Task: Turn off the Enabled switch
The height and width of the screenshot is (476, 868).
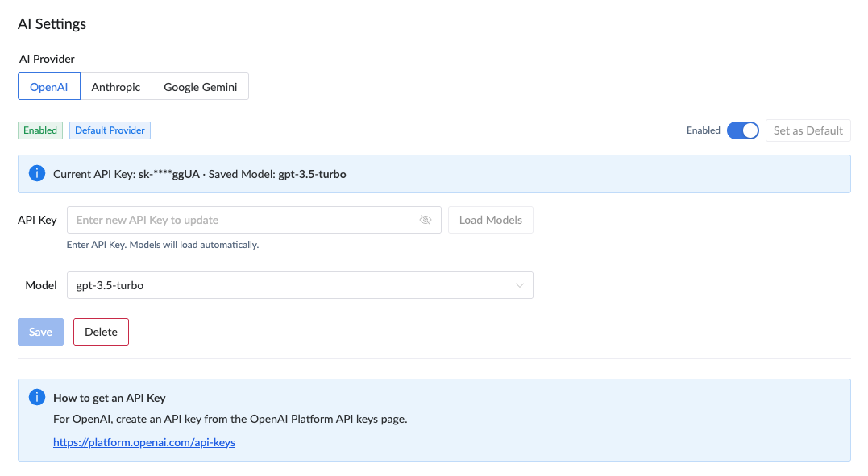Action: pyautogui.click(x=742, y=130)
